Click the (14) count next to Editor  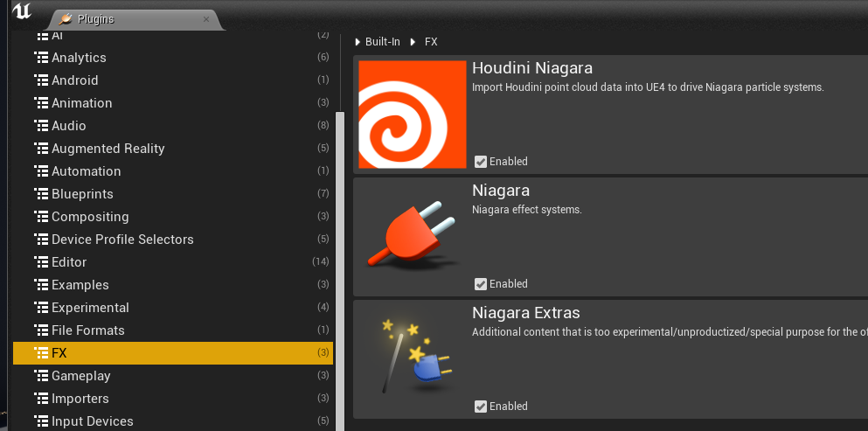pos(321,261)
